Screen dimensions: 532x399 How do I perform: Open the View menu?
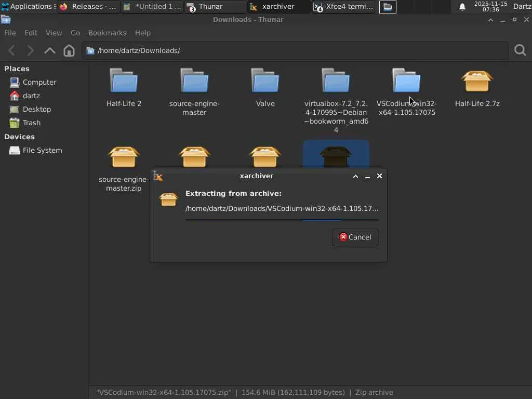54,33
